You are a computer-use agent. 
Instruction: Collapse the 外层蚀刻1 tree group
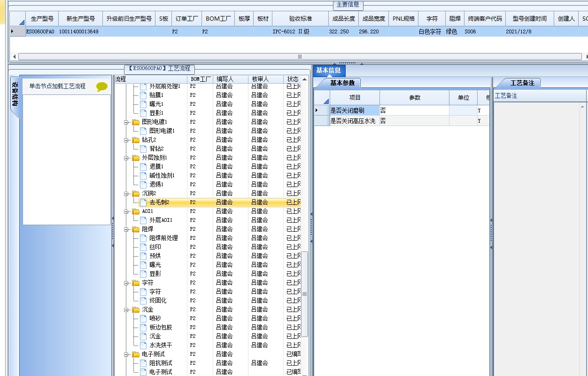pyautogui.click(x=126, y=158)
